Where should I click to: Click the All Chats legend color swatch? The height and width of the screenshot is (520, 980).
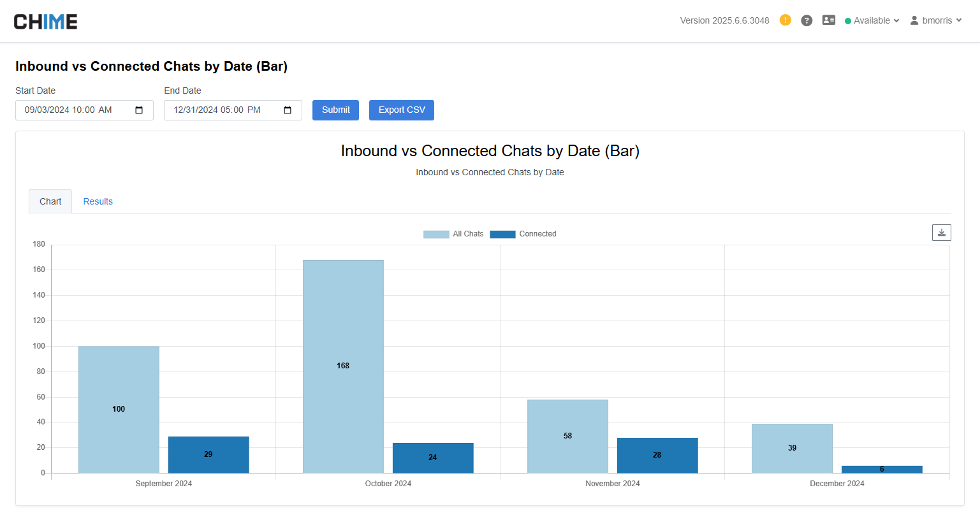tap(436, 235)
